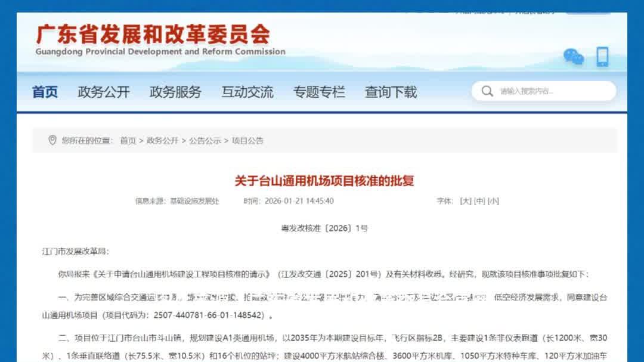Set font size to medium [中]

pyautogui.click(x=479, y=201)
